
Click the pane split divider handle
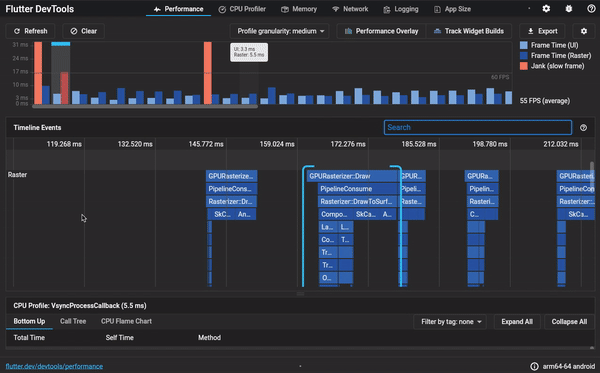click(300, 294)
